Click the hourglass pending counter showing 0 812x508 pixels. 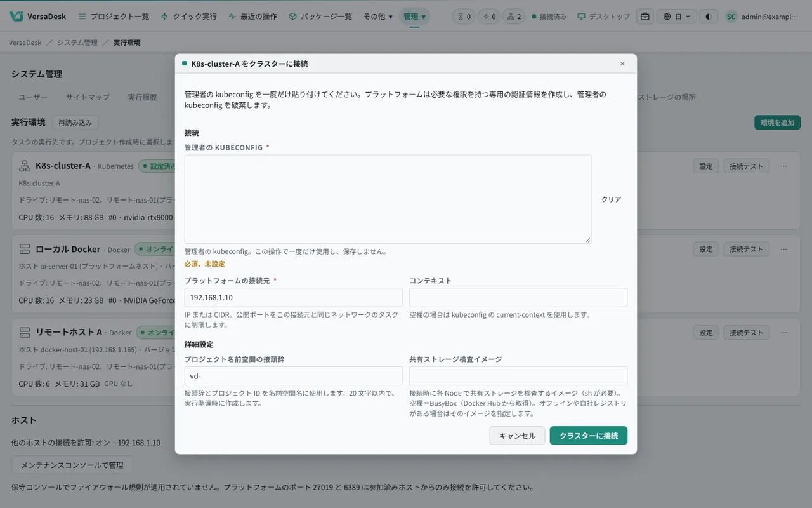(464, 17)
